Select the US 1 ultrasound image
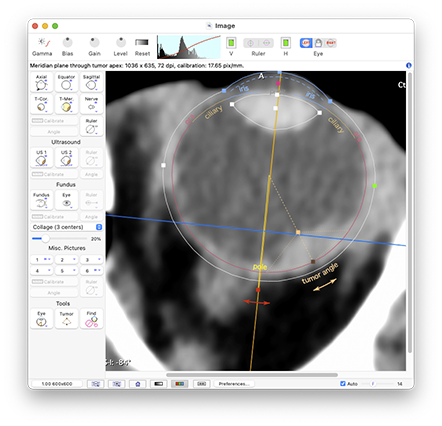 click(x=41, y=158)
